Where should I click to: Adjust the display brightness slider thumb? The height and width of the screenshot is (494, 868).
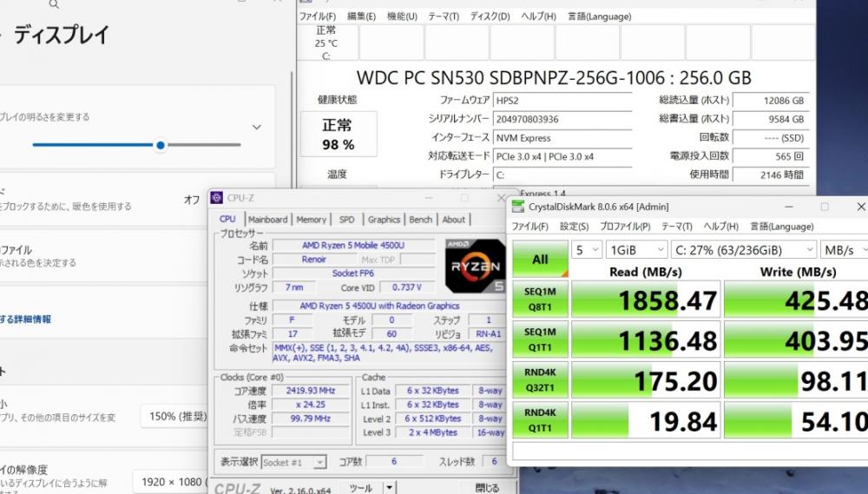[x=161, y=145]
